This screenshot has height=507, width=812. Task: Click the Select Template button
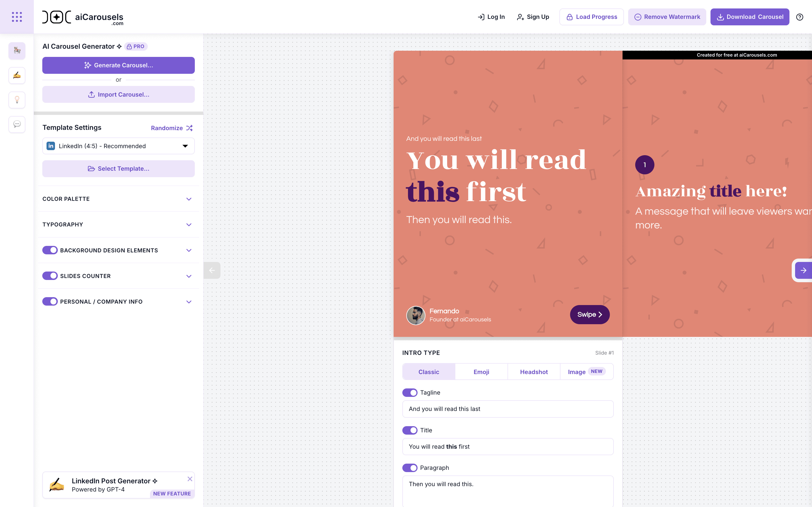point(118,168)
